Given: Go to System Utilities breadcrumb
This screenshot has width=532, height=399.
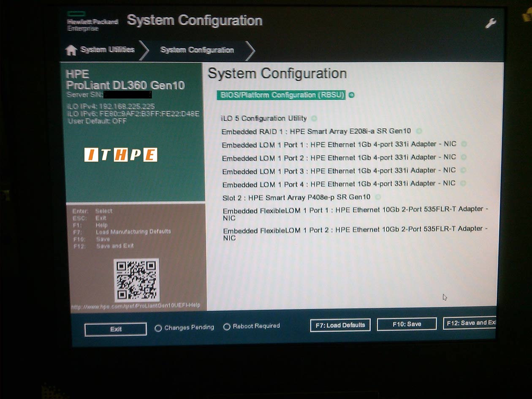Looking at the screenshot, I should tap(107, 50).
